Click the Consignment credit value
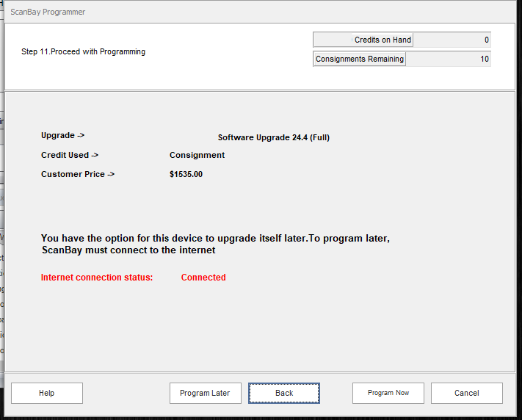The height and width of the screenshot is (420, 522). (x=197, y=155)
